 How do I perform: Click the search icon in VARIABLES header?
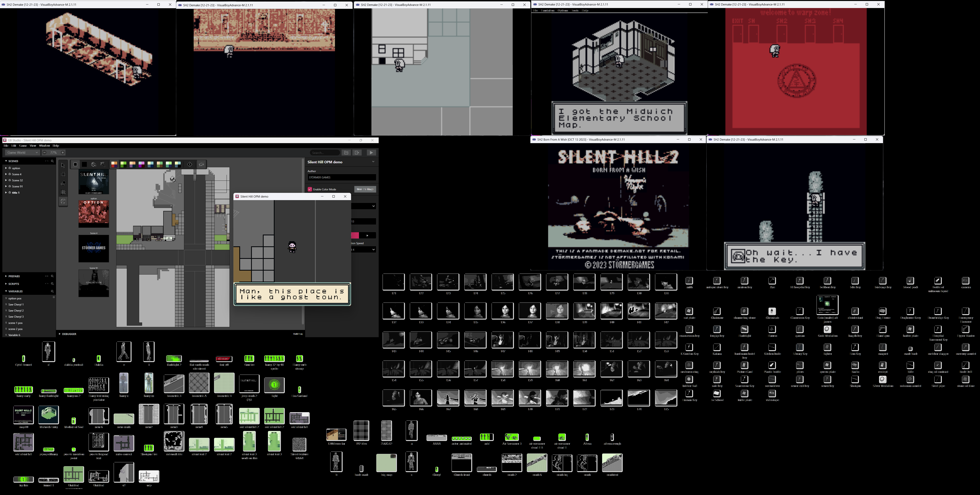[53, 291]
